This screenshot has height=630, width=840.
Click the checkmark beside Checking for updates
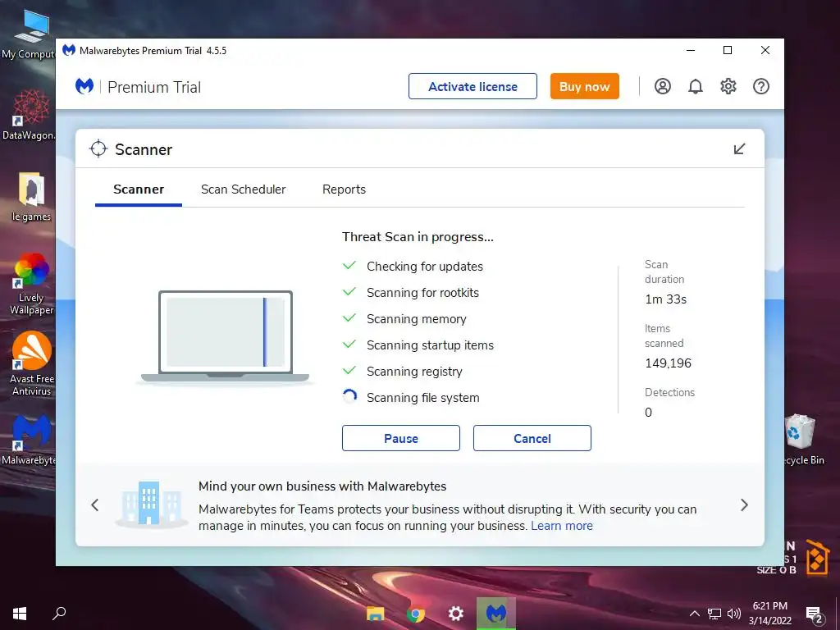pos(349,266)
